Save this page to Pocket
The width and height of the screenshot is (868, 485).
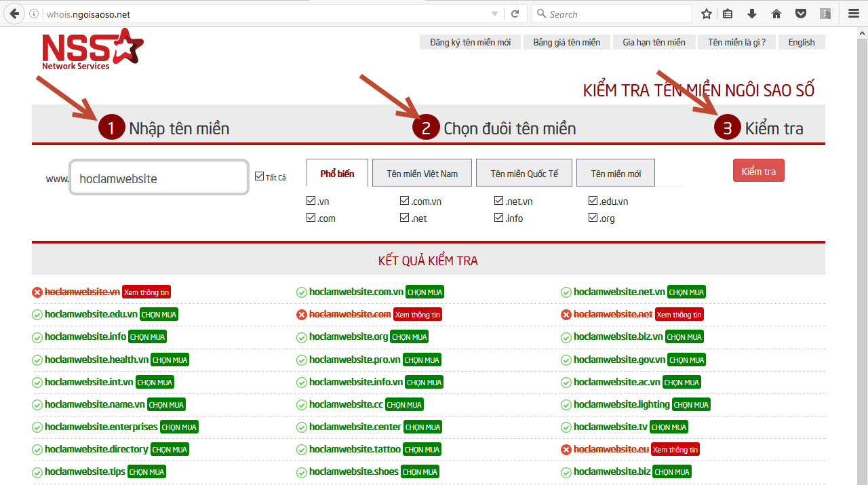[801, 14]
